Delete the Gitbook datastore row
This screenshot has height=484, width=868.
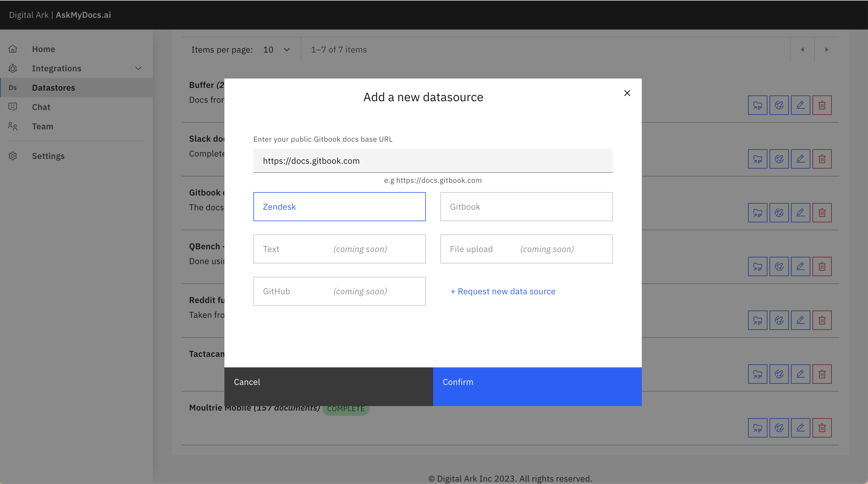tap(822, 213)
